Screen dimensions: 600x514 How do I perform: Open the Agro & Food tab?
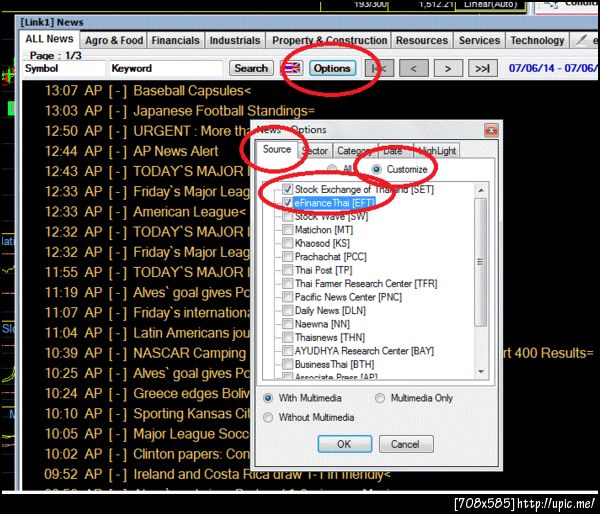click(x=114, y=40)
